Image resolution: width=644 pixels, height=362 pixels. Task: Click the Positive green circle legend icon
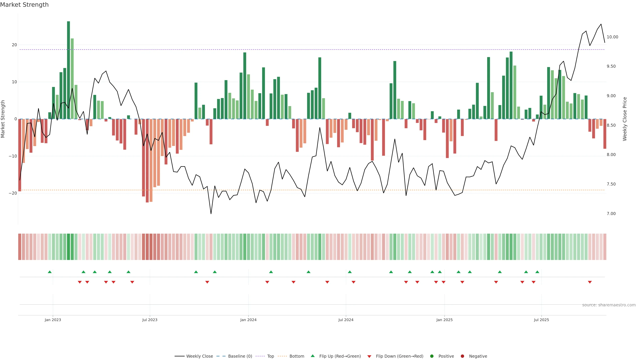pyautogui.click(x=432, y=356)
